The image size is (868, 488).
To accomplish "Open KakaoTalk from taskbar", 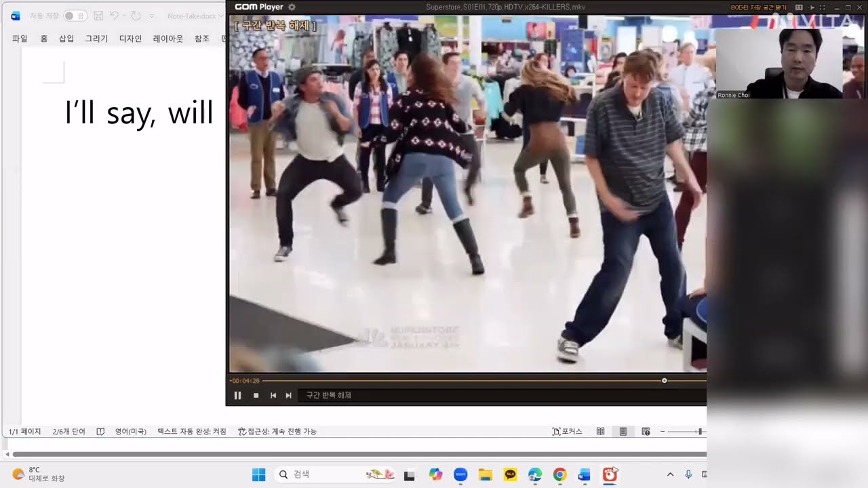I will pos(510,475).
